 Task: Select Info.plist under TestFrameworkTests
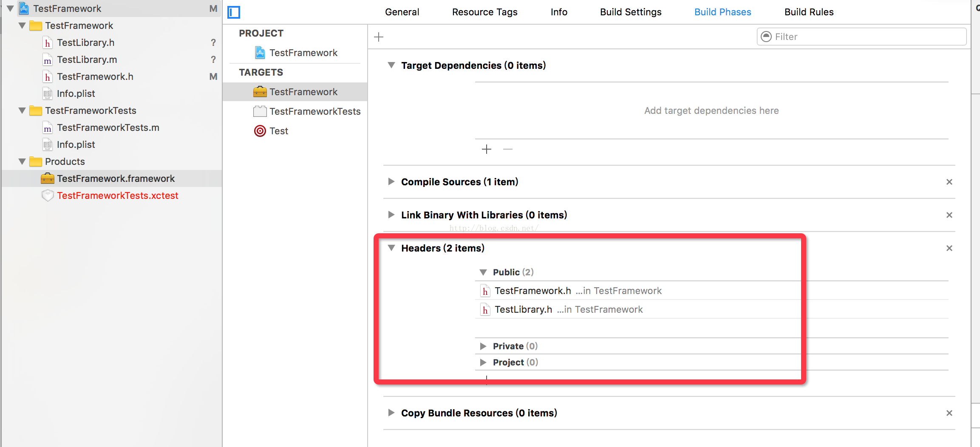tap(76, 144)
